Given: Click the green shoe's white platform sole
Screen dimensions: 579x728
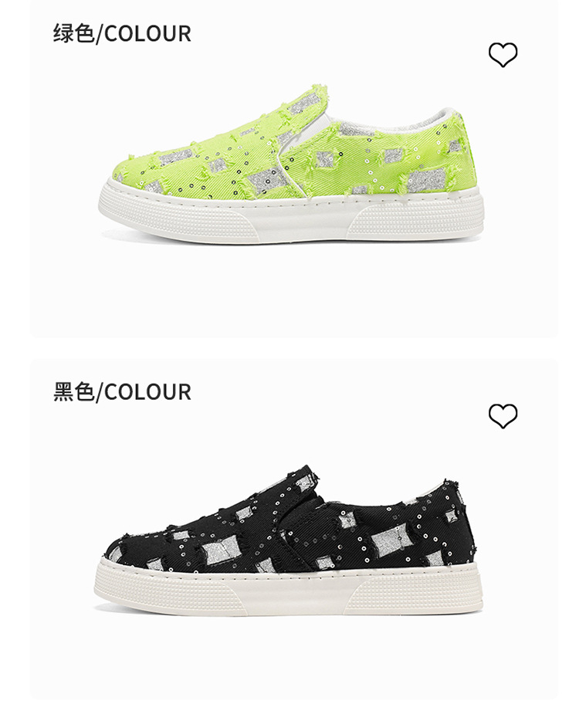Looking at the screenshot, I should tap(292, 217).
